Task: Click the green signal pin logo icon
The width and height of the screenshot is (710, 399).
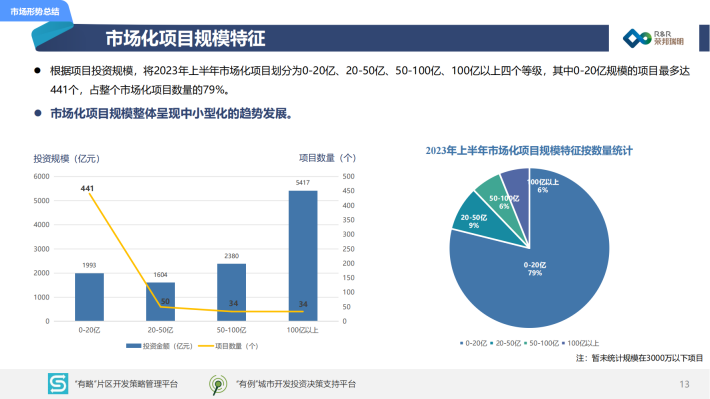Action: coord(218,384)
